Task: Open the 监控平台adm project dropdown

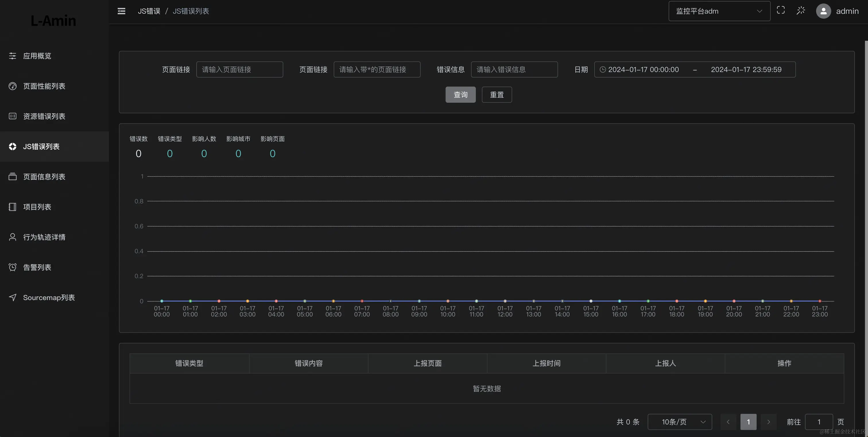Action: [x=719, y=11]
